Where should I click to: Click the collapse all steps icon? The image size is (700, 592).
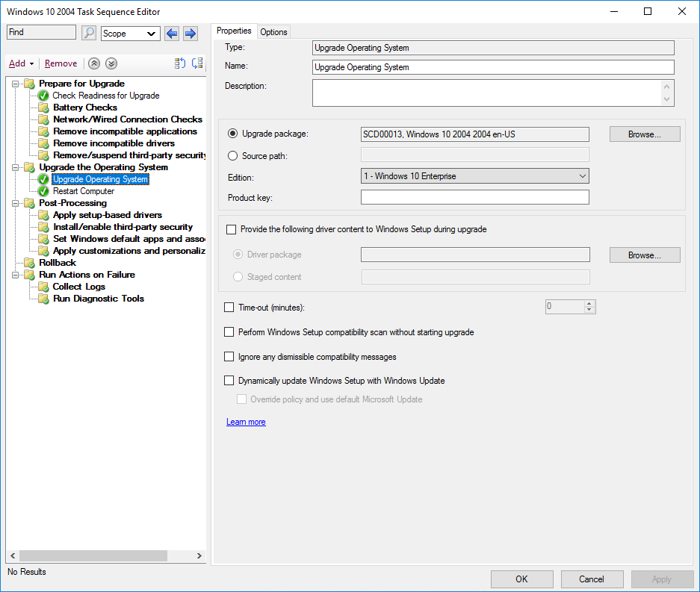point(197,63)
